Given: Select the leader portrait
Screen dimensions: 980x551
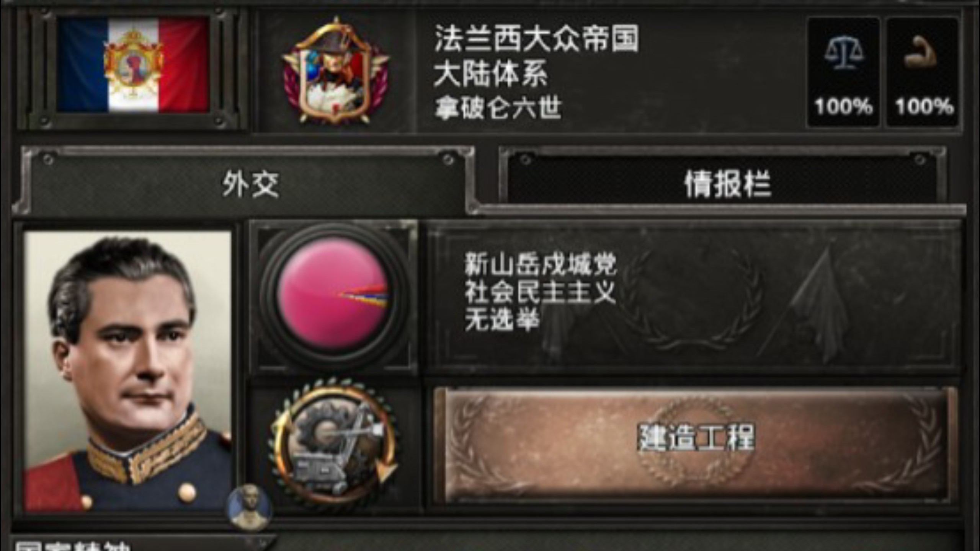Looking at the screenshot, I should click(128, 370).
